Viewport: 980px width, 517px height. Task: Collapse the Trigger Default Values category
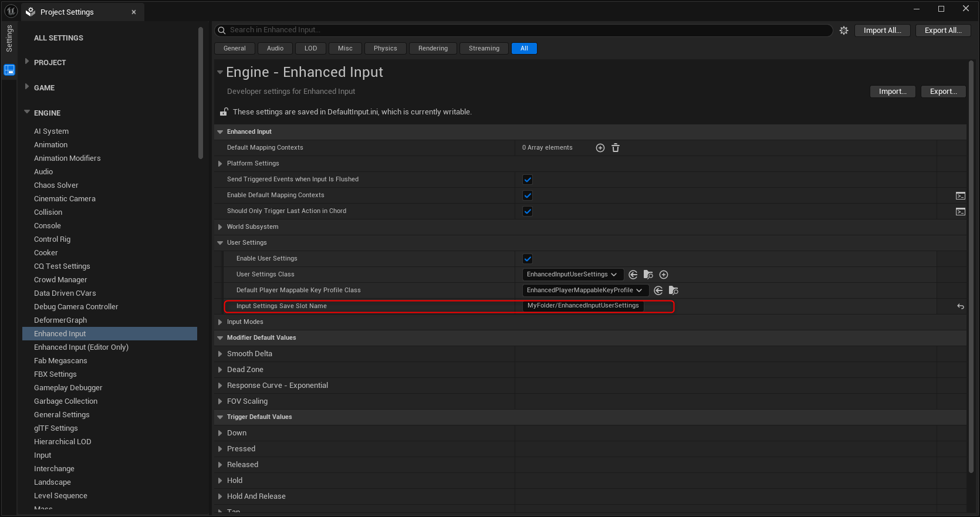(220, 417)
